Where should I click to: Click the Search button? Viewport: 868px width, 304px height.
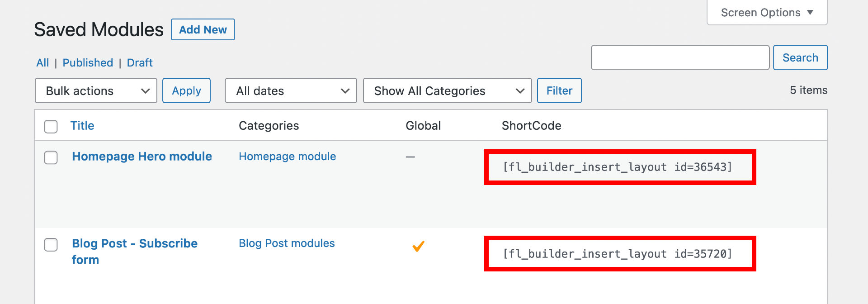coord(800,57)
